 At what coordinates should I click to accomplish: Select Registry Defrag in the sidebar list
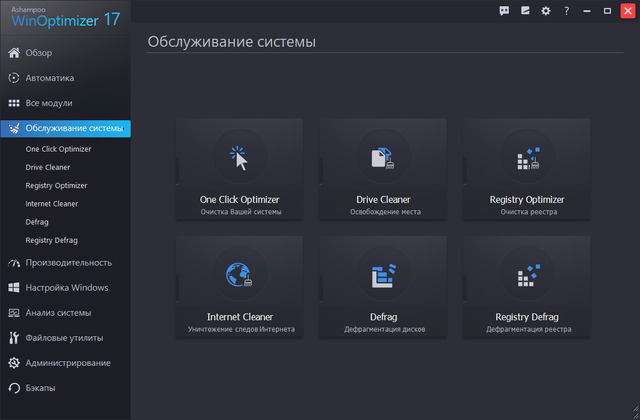(x=53, y=240)
